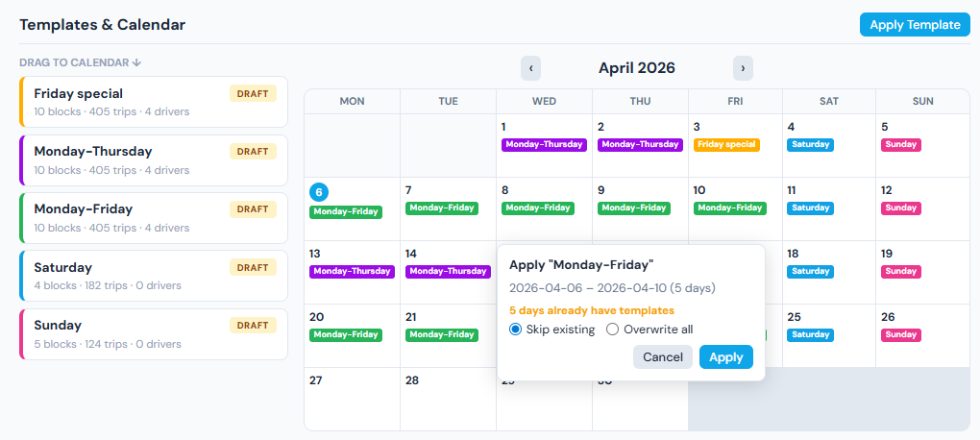
Task: Select the Friday special template card
Action: (x=154, y=102)
